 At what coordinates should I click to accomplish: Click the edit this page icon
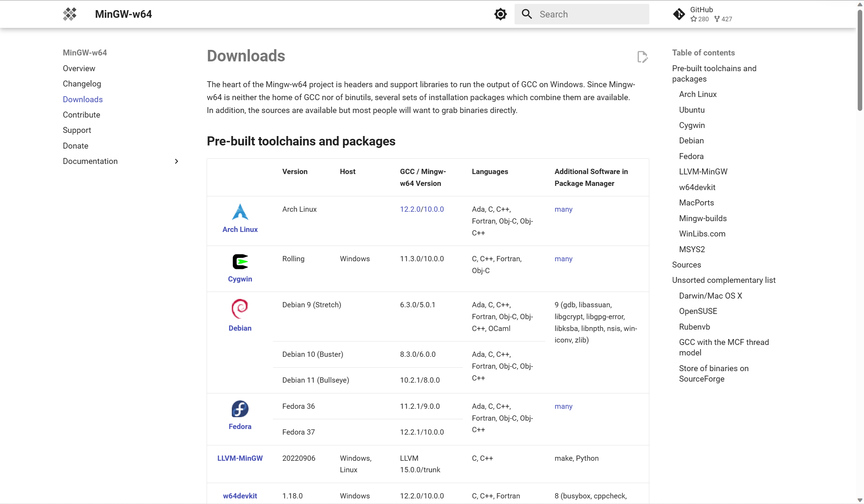642,57
